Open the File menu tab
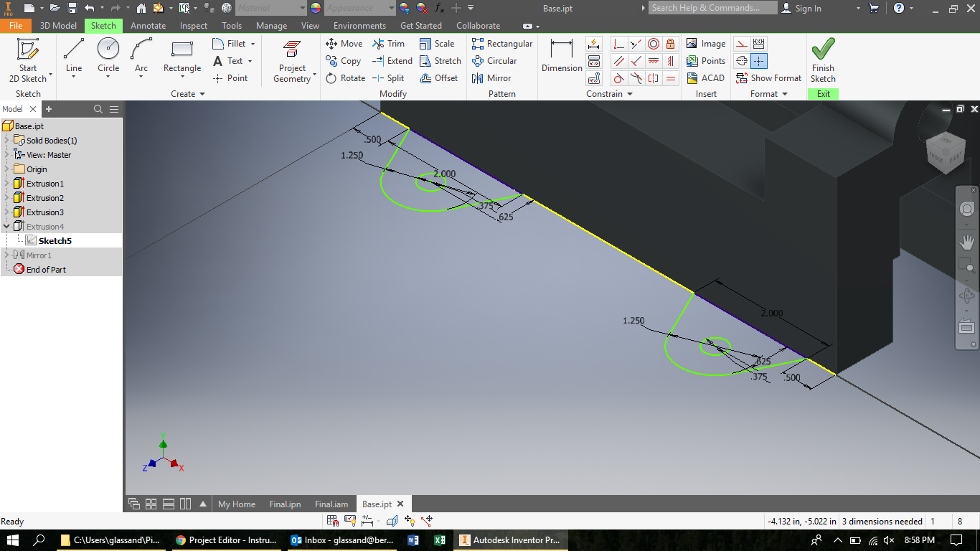This screenshot has width=980, height=551. [x=16, y=26]
